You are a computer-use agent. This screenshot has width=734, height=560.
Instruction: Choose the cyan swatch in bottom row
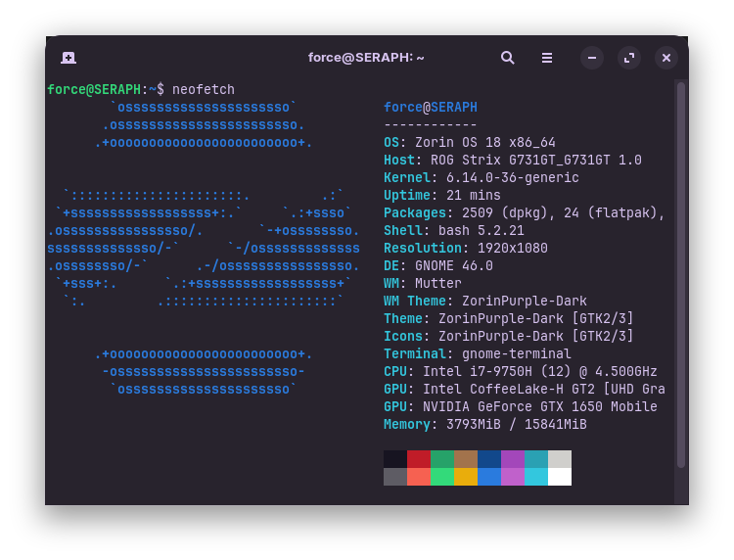tap(536, 477)
